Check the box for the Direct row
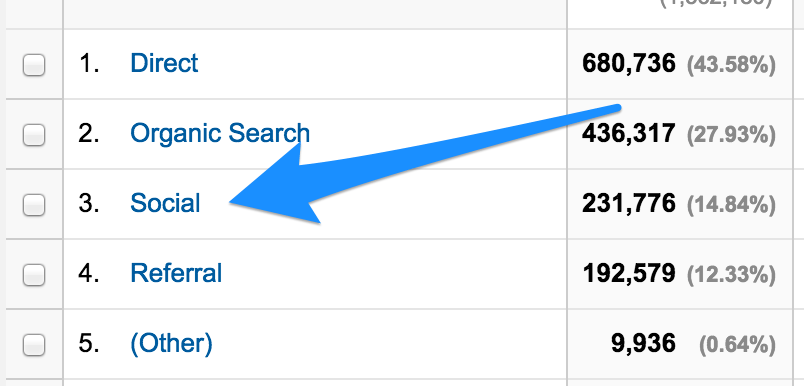 (x=34, y=65)
